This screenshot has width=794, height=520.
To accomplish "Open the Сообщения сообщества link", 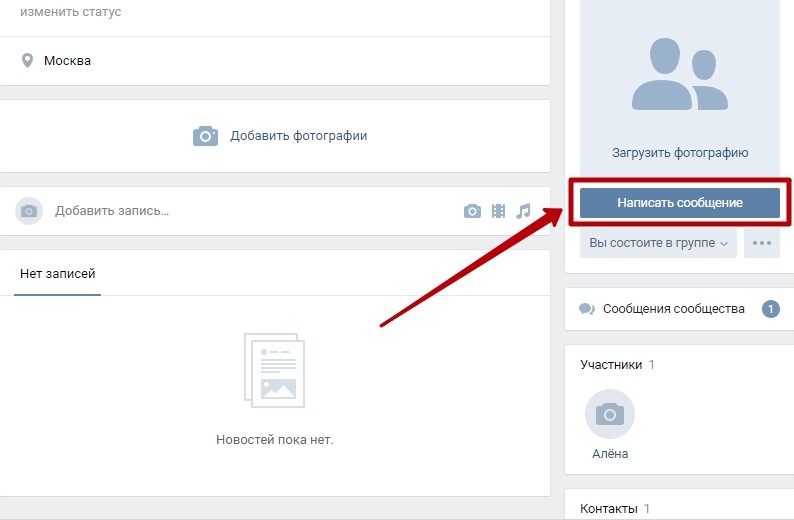I will [x=673, y=309].
